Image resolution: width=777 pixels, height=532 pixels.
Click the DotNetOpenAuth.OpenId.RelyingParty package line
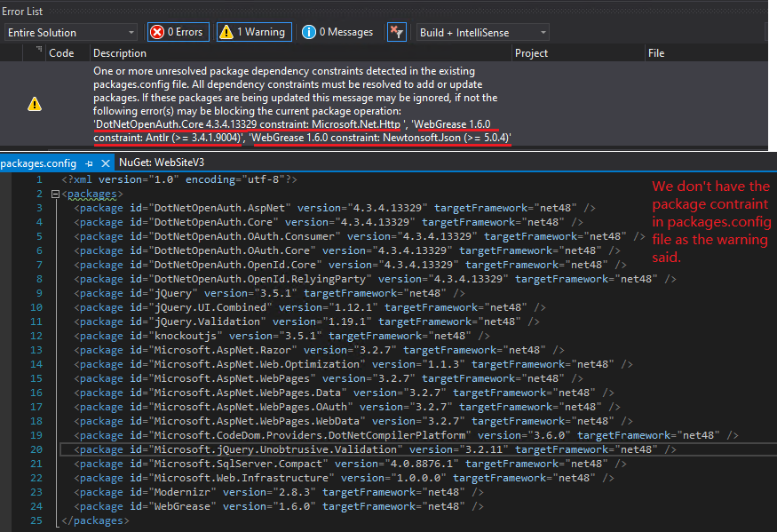coord(375,279)
